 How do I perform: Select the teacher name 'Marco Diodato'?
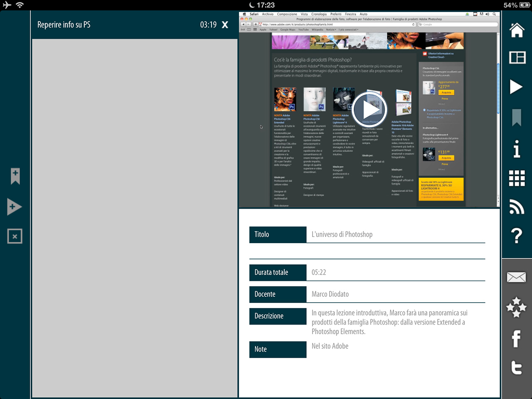(x=330, y=294)
